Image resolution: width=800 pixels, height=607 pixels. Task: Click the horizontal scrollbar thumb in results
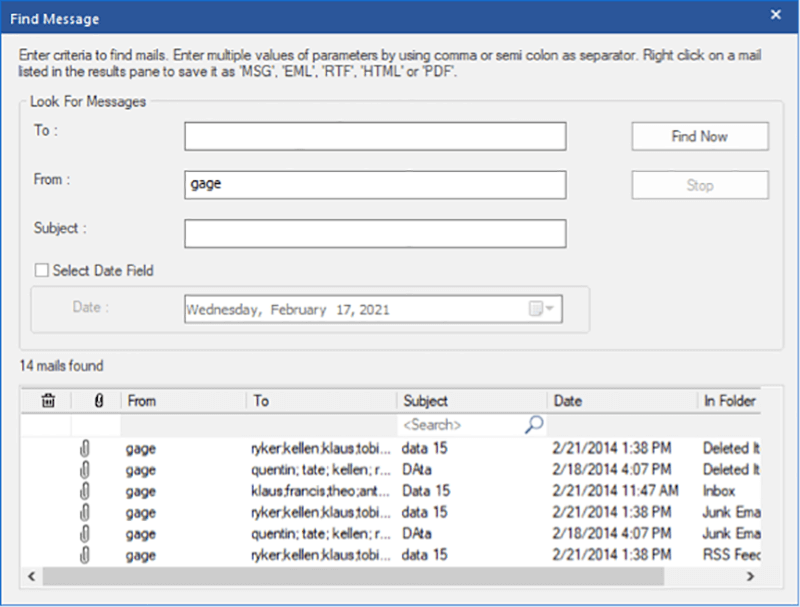350,577
